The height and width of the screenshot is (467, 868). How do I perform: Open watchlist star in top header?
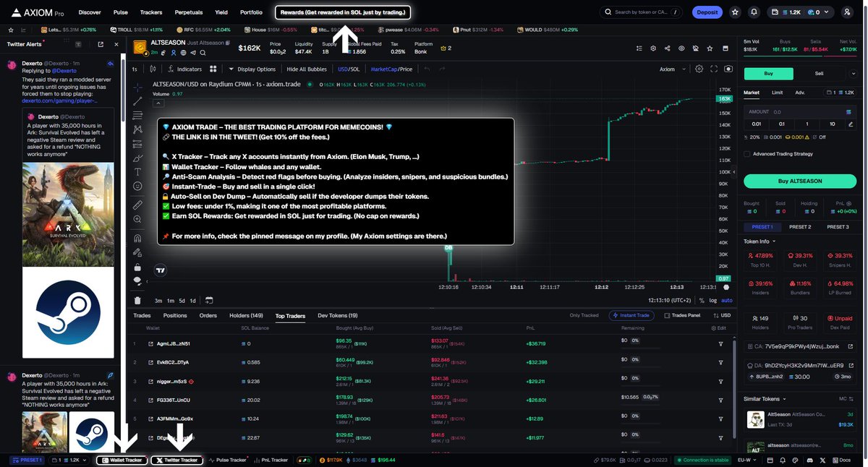(736, 12)
